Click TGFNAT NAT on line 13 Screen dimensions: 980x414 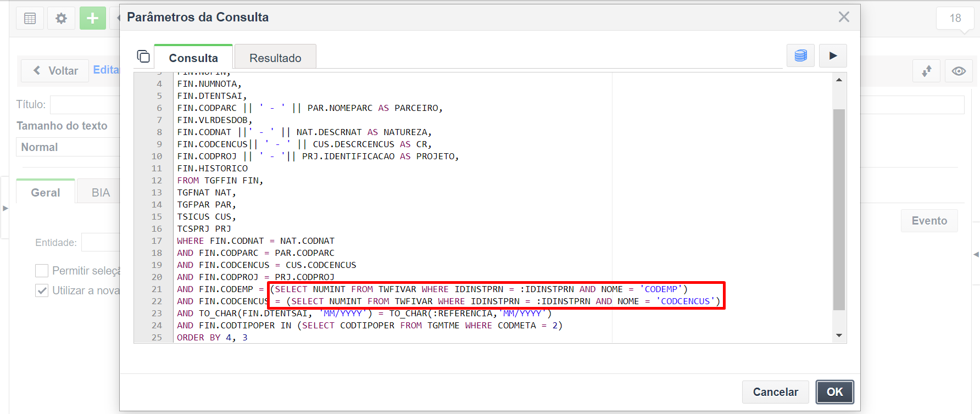(x=207, y=193)
